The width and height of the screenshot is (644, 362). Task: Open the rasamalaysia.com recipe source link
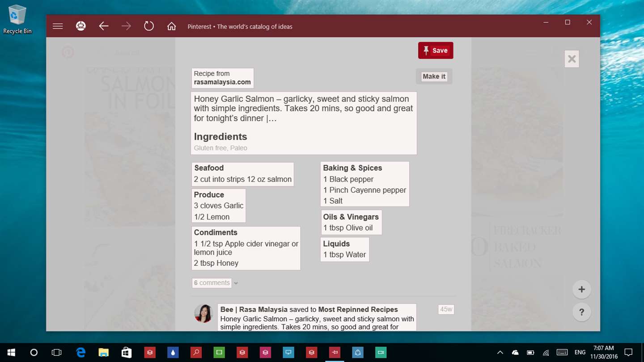pos(222,82)
